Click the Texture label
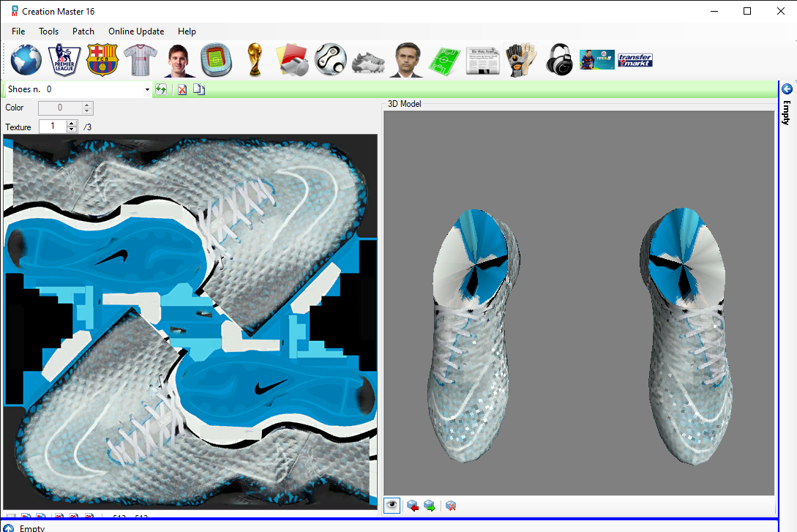 click(x=18, y=127)
